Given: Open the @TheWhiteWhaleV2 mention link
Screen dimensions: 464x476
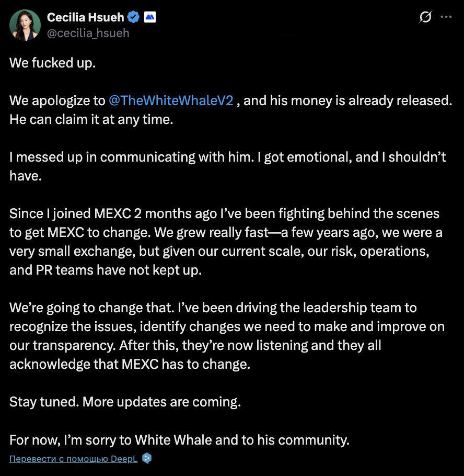Looking at the screenshot, I should [x=171, y=100].
